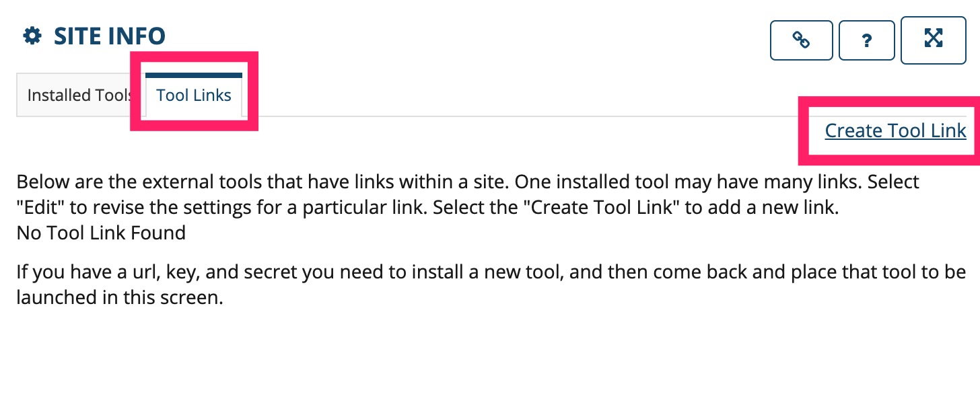The width and height of the screenshot is (980, 417).
Task: Open the Site Info settings cog
Action: [x=32, y=36]
